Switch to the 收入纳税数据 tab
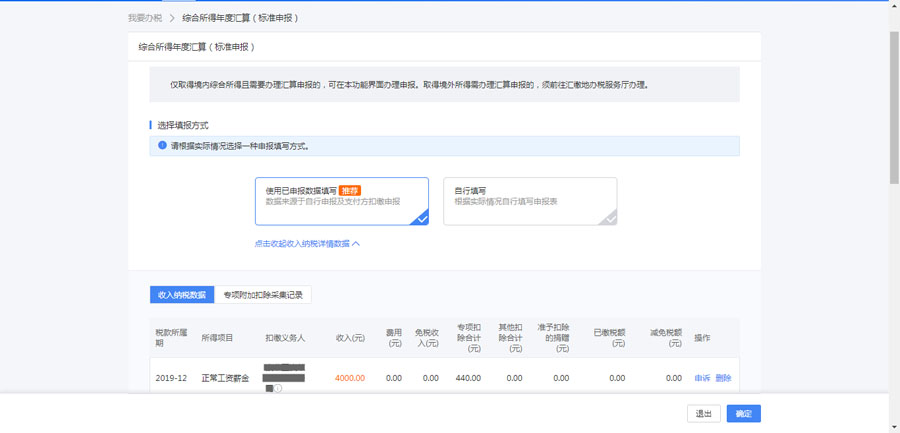This screenshot has height=433, width=900. coord(182,295)
